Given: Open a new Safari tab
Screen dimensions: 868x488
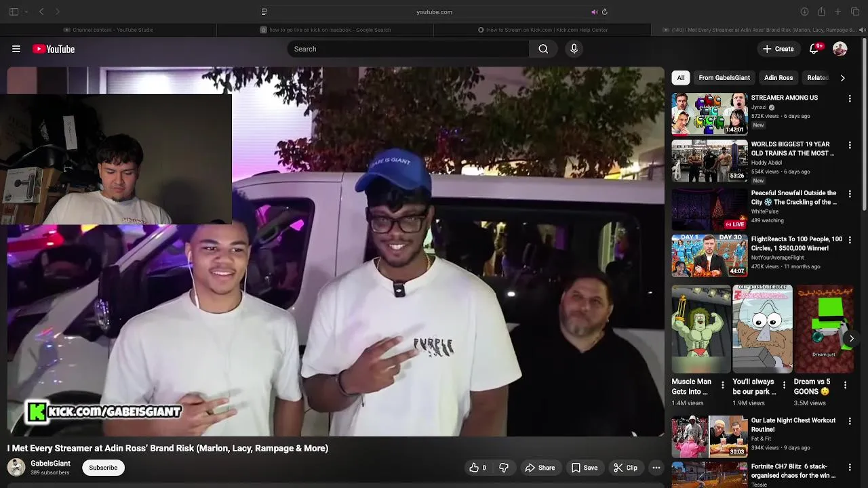Looking at the screenshot, I should tap(838, 12).
